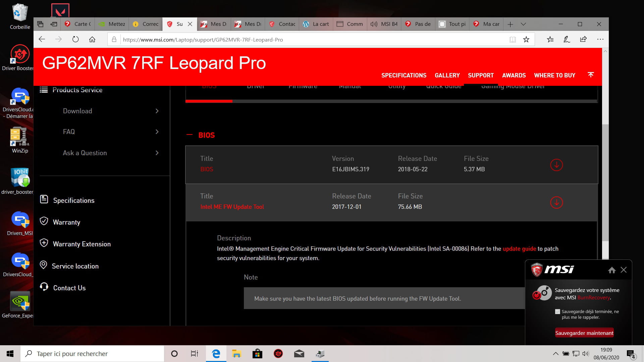Screen dimensions: 644x362
Task: Open WinZip desktop shortcut
Action: (x=20, y=140)
